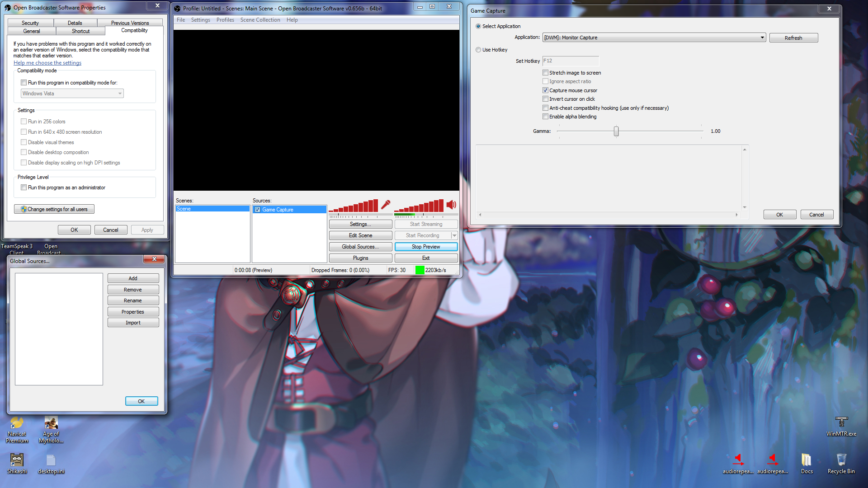Open the Profiles menu
This screenshot has width=868, height=488.
pos(225,20)
